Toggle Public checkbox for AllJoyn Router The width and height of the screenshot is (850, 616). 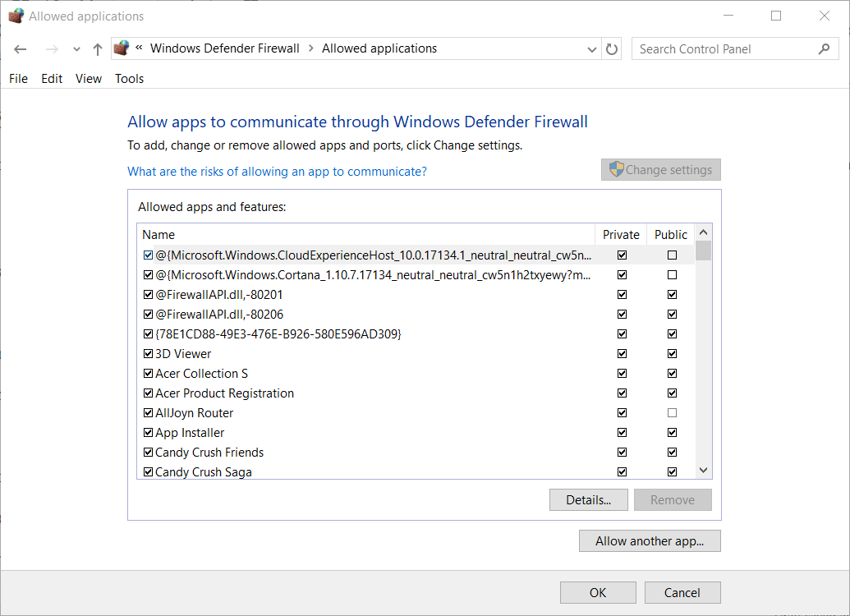(673, 413)
